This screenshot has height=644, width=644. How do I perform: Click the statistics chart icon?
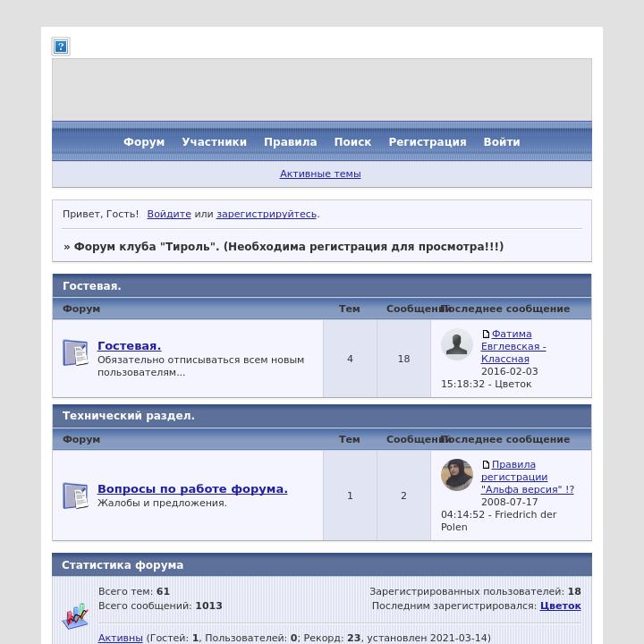point(75,616)
